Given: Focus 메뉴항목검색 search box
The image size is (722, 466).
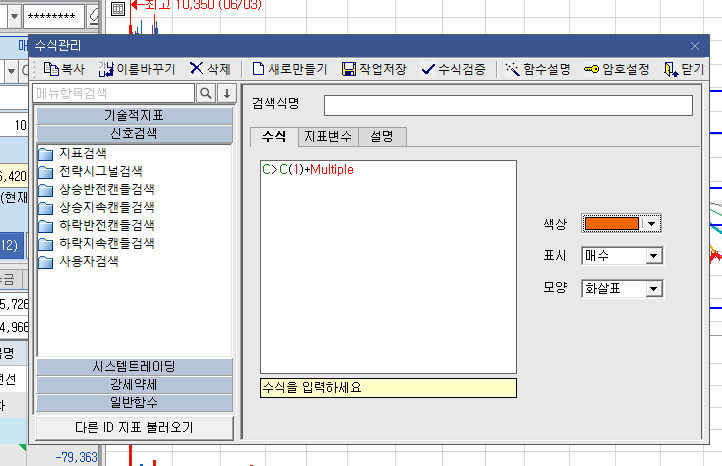Looking at the screenshot, I should point(114,93).
